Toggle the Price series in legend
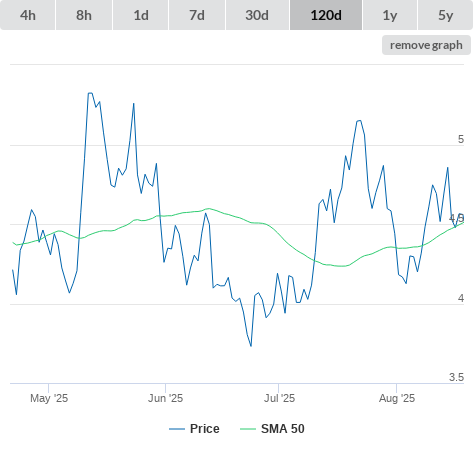This screenshot has height=455, width=474. pyautogui.click(x=194, y=429)
